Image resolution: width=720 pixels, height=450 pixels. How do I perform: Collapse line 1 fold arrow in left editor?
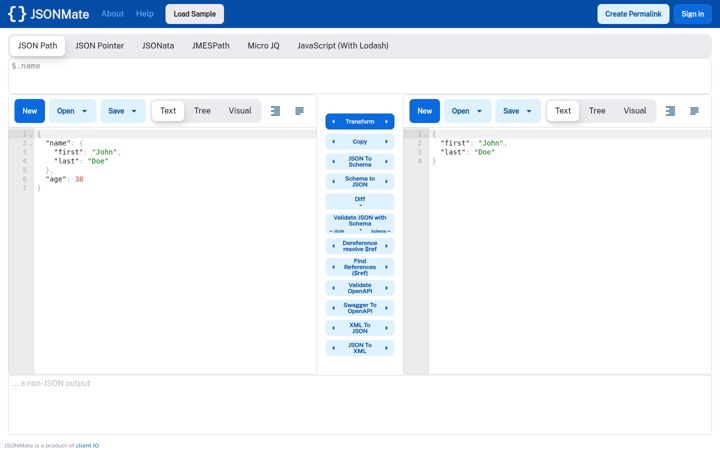tap(31, 135)
